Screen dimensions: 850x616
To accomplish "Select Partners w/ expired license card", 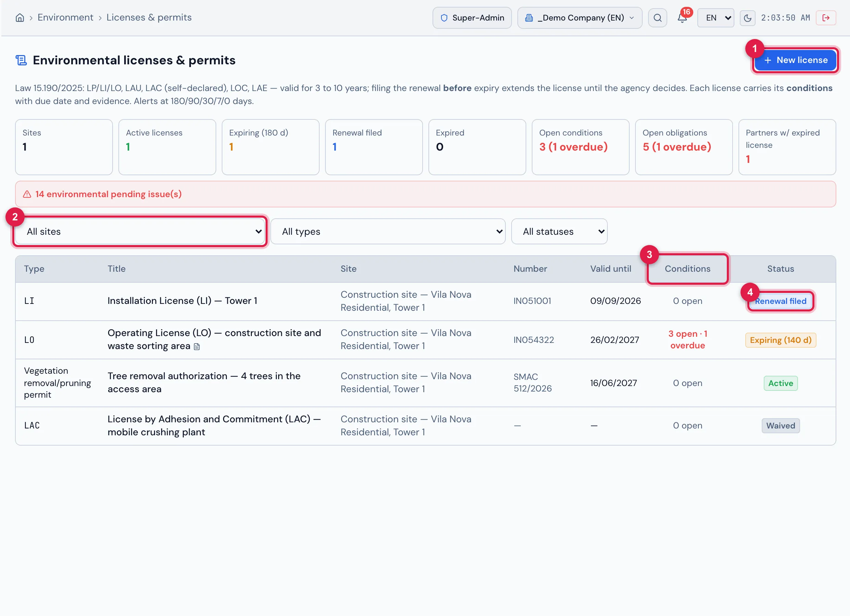I will 787,147.
